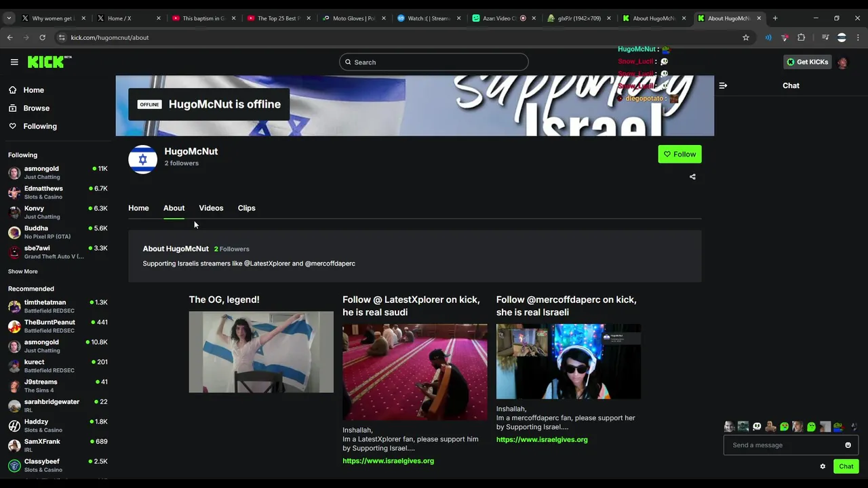
Task: Open TheBurntPeanut recommended channel
Action: click(x=58, y=326)
